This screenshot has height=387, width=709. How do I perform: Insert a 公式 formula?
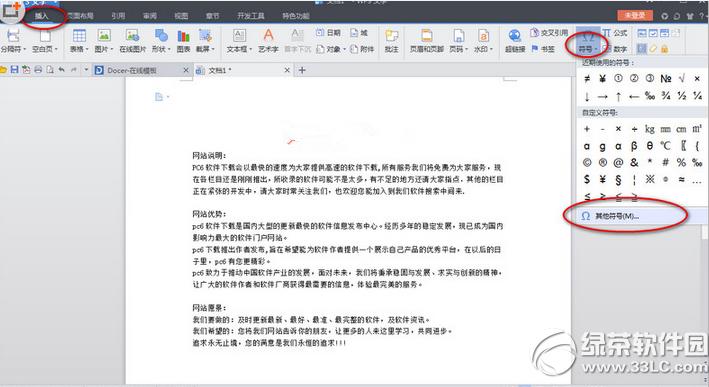click(x=614, y=33)
